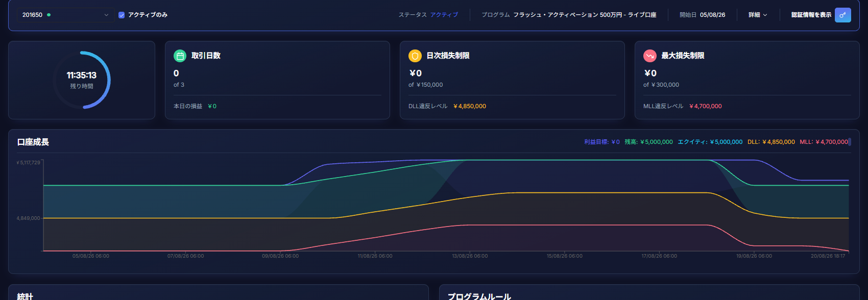Toggle the DLL: ¥4,850,000 legend entry
Screen dimensions: 868x300
[771, 142]
